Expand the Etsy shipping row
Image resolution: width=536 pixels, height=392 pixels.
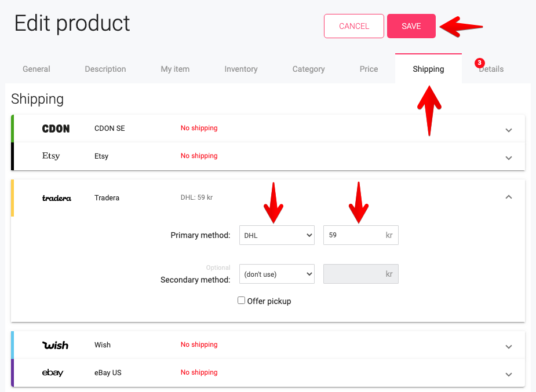509,157
